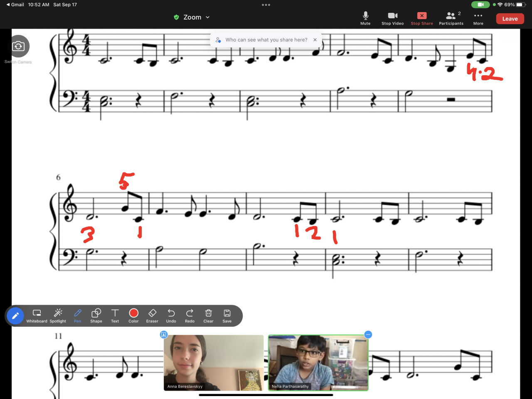Minimize the video thumbnails with the blue minus button

click(368, 335)
